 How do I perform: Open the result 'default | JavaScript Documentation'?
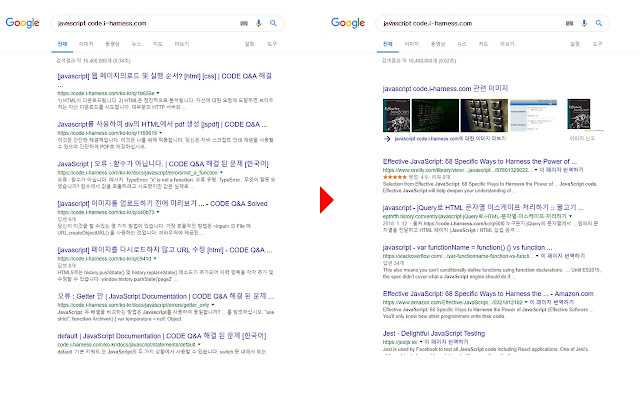click(x=162, y=336)
